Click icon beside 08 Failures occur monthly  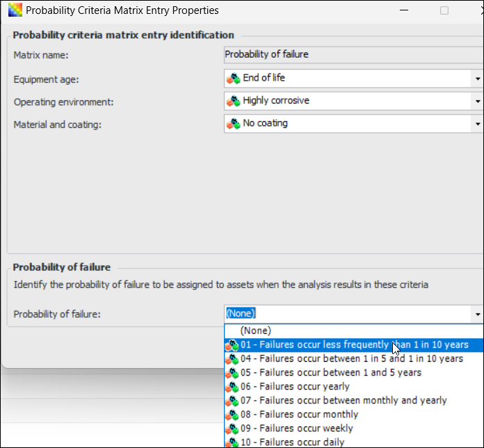click(x=232, y=415)
